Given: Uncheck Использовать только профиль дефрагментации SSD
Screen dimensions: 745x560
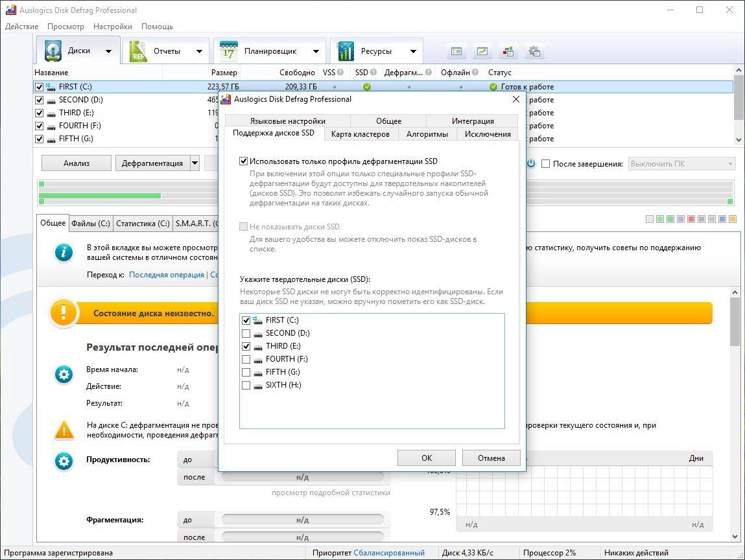Looking at the screenshot, I should click(243, 161).
